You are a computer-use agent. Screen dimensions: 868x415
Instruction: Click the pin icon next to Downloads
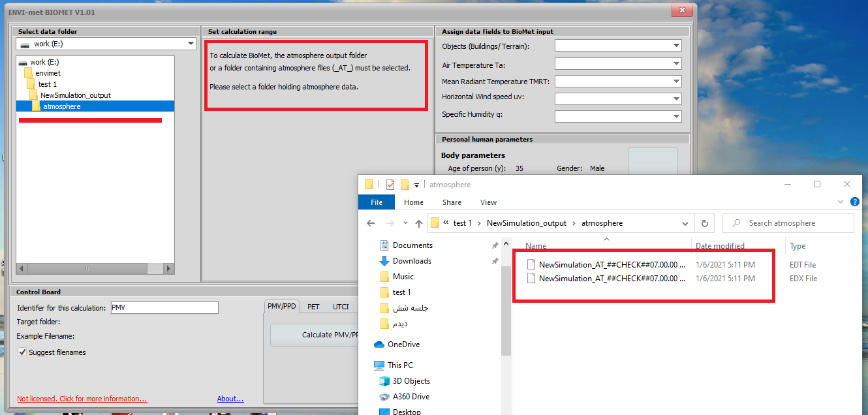pyautogui.click(x=495, y=261)
